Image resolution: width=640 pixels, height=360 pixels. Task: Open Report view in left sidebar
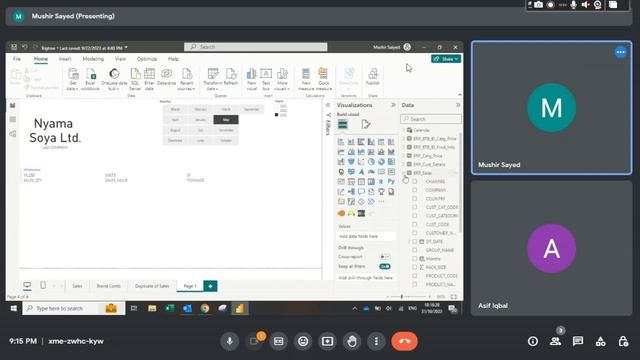click(13, 105)
